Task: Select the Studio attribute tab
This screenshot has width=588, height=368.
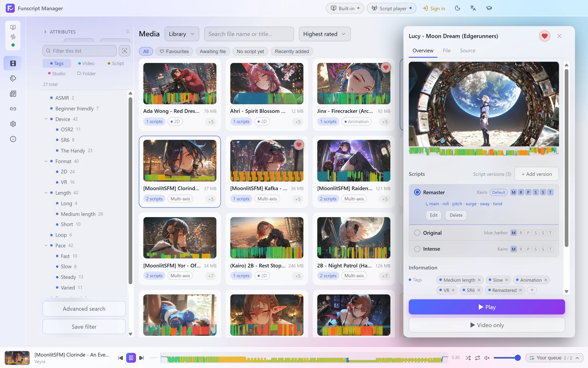Action: (x=57, y=73)
